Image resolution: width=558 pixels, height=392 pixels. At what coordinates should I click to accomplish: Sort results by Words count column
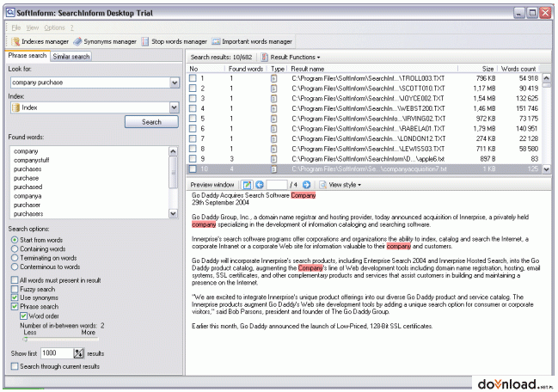(x=518, y=69)
